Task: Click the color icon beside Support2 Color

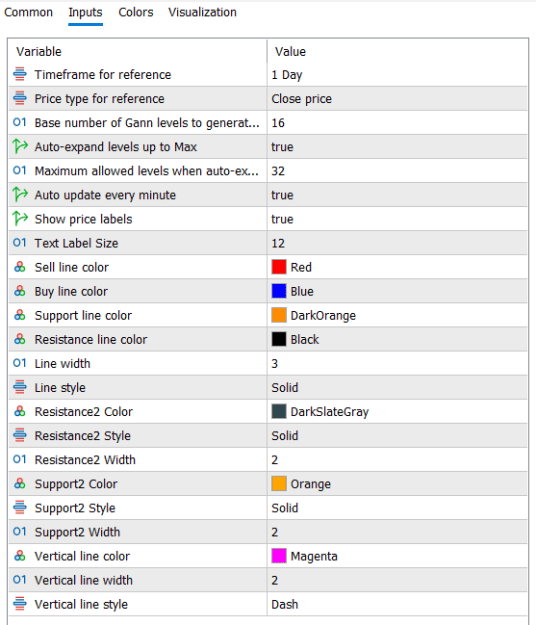Action: 20,484
